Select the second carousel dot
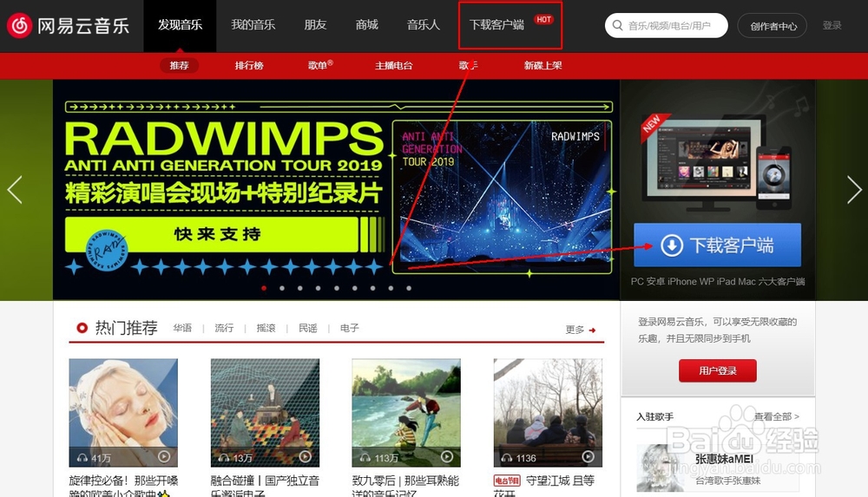The image size is (868, 497). [282, 288]
